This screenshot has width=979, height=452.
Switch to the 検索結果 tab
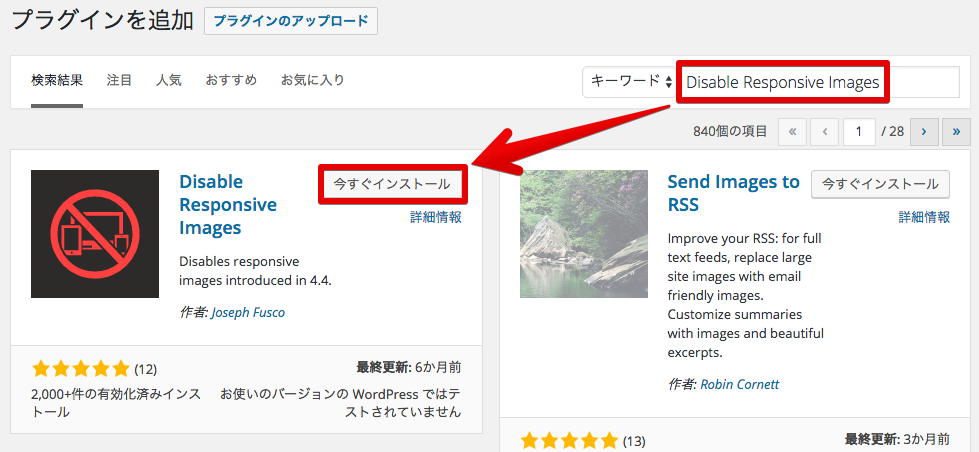pyautogui.click(x=57, y=80)
